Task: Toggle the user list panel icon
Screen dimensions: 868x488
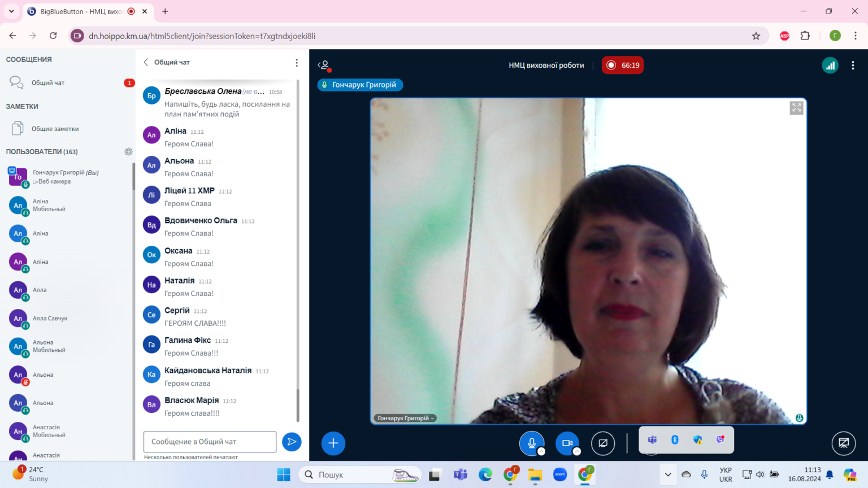Action: coord(324,66)
